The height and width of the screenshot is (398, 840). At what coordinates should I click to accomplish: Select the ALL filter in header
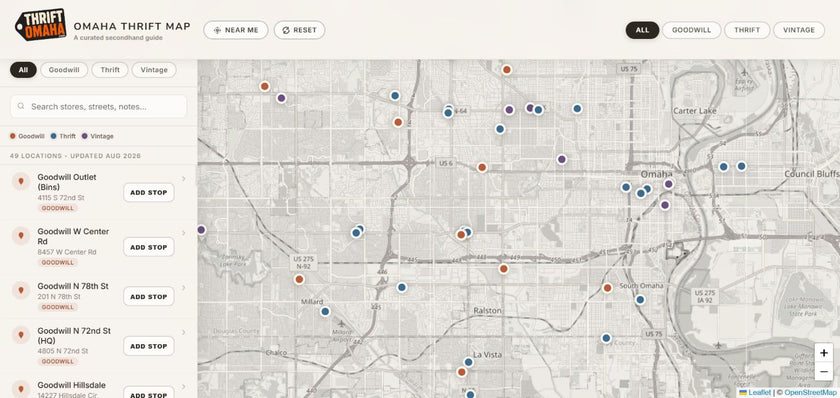[x=642, y=30]
